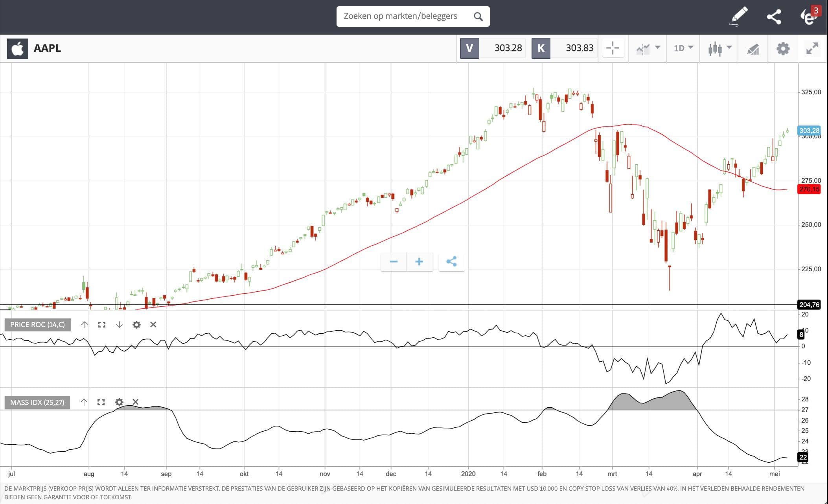Viewport: 828px width, 504px height.
Task: Toggle the crosshair cursor tool
Action: pos(613,48)
